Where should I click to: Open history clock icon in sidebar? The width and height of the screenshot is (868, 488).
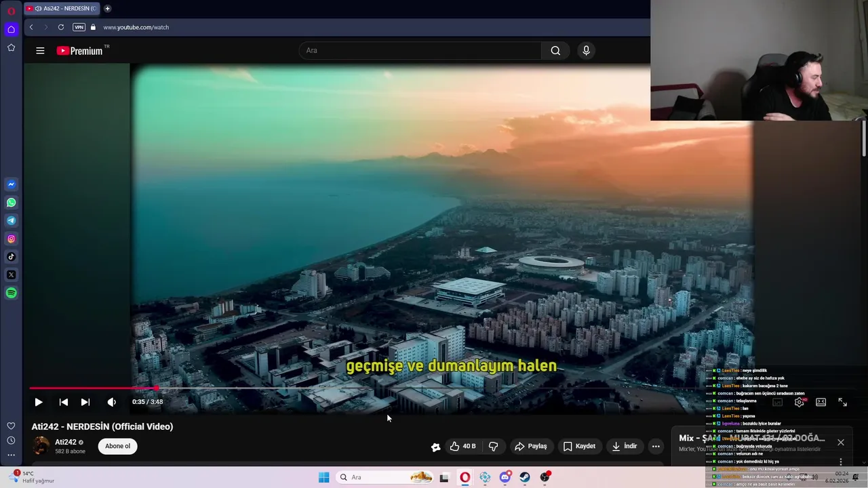11,441
